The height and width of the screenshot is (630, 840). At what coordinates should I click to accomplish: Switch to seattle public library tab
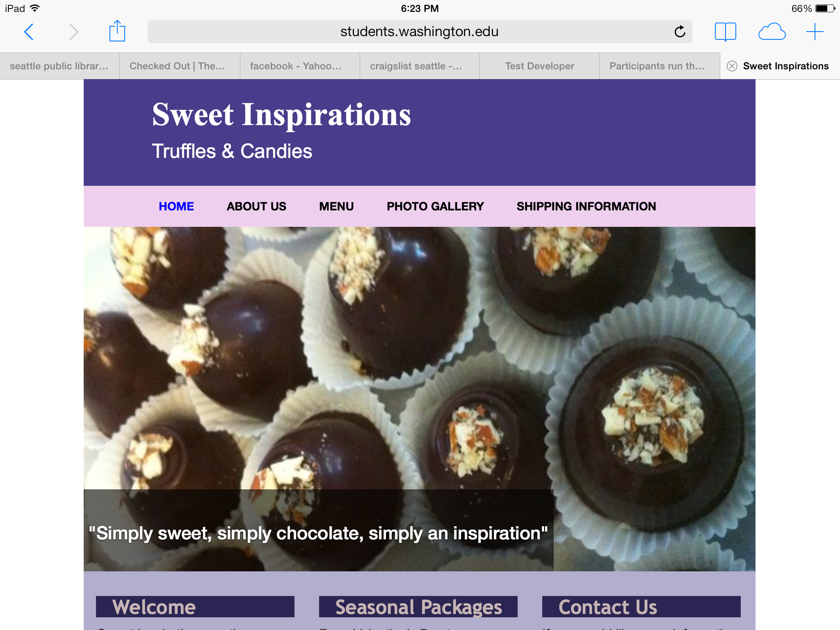(59, 66)
